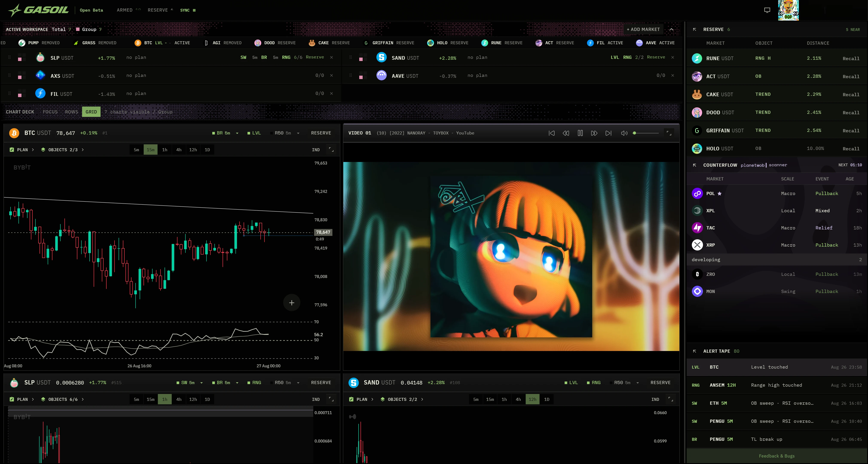Rewind the video player

[x=566, y=133]
